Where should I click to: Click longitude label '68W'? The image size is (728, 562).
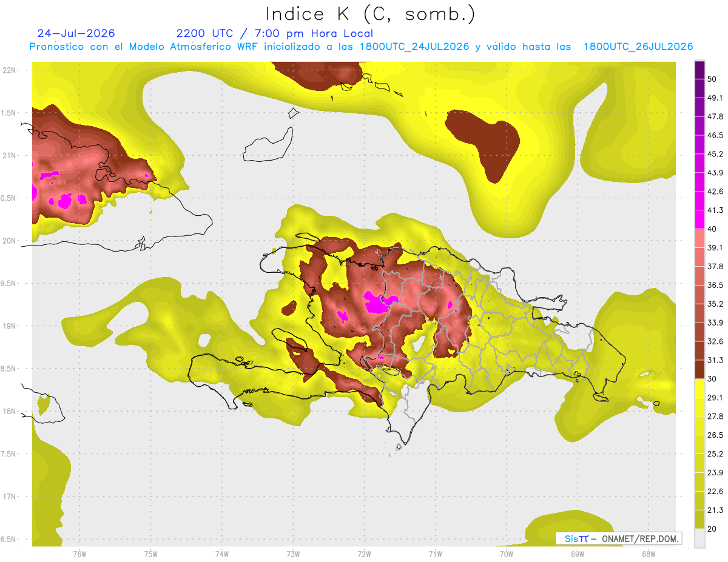coord(649,554)
